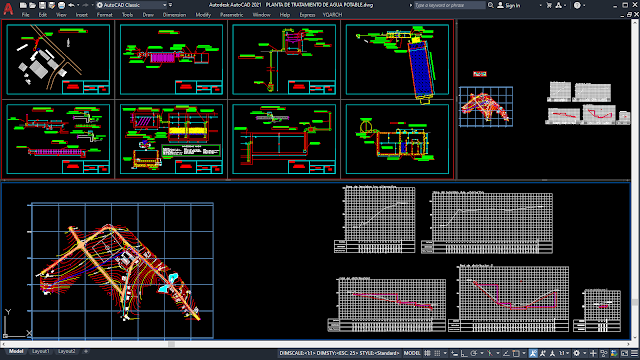Open the Format menu
The image size is (640, 360).
coord(104,15)
